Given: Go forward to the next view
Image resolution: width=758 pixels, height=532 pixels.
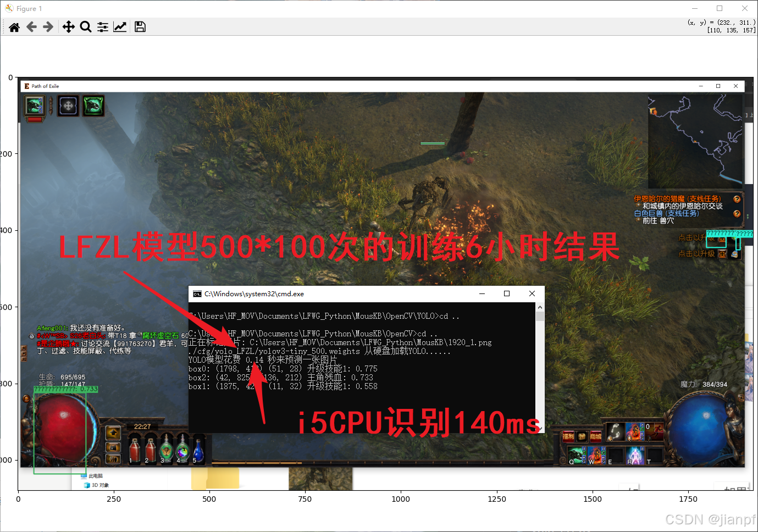Looking at the screenshot, I should [48, 27].
